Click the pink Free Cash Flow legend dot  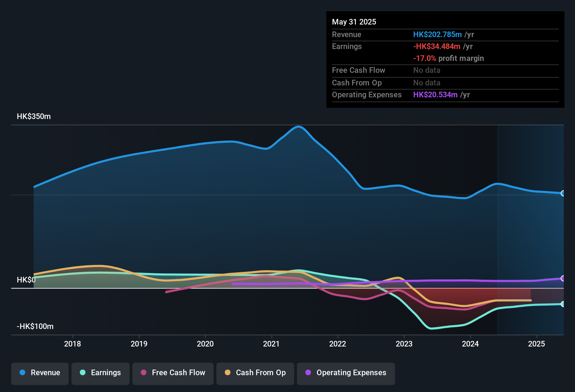point(143,373)
